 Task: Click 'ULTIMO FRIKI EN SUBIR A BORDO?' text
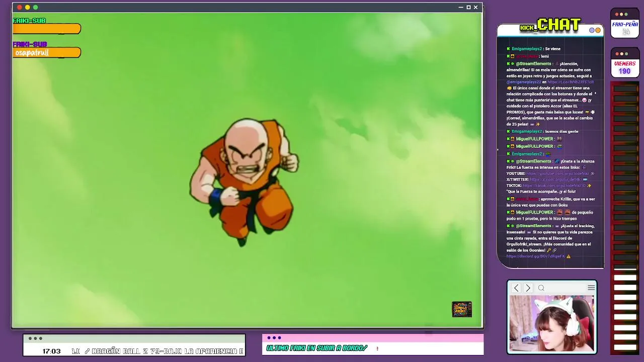tap(317, 348)
